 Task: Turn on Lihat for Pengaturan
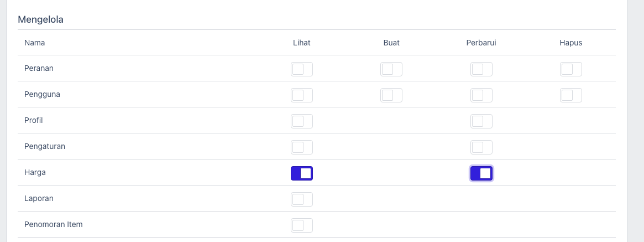pos(302,147)
